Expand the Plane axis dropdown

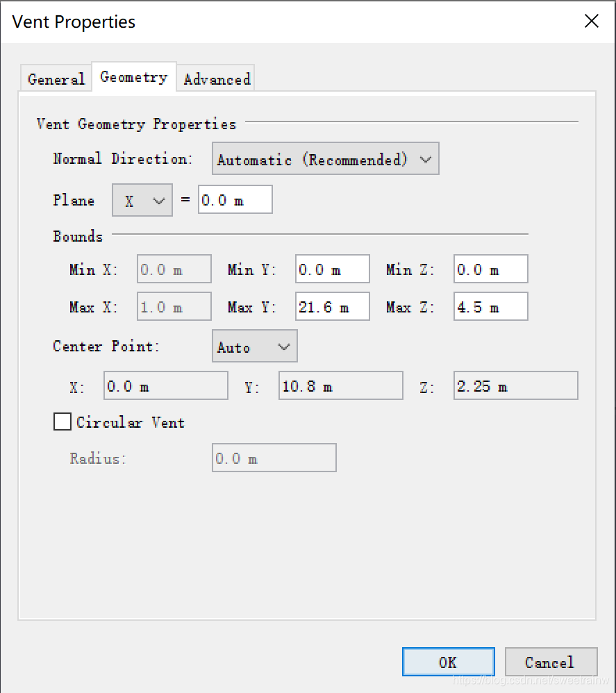pos(142,200)
